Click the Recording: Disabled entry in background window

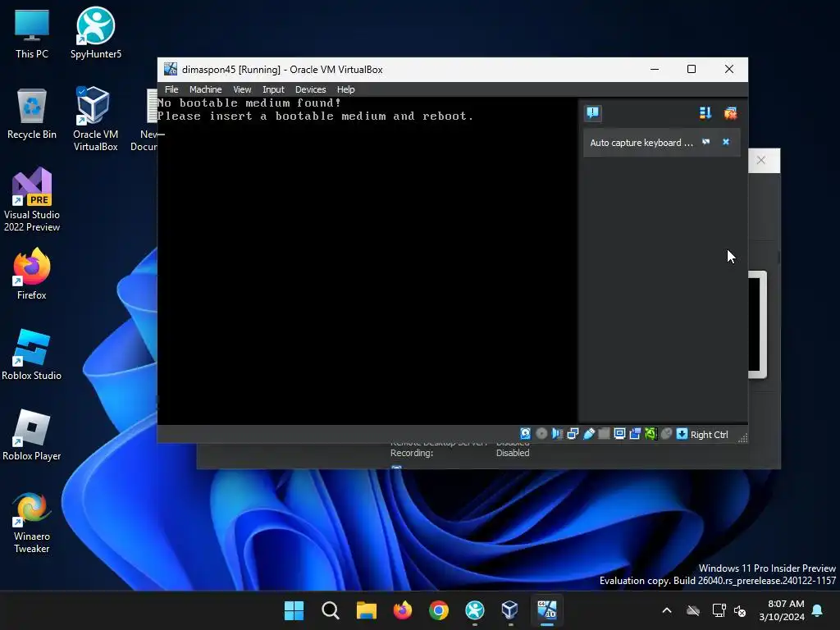pyautogui.click(x=459, y=453)
